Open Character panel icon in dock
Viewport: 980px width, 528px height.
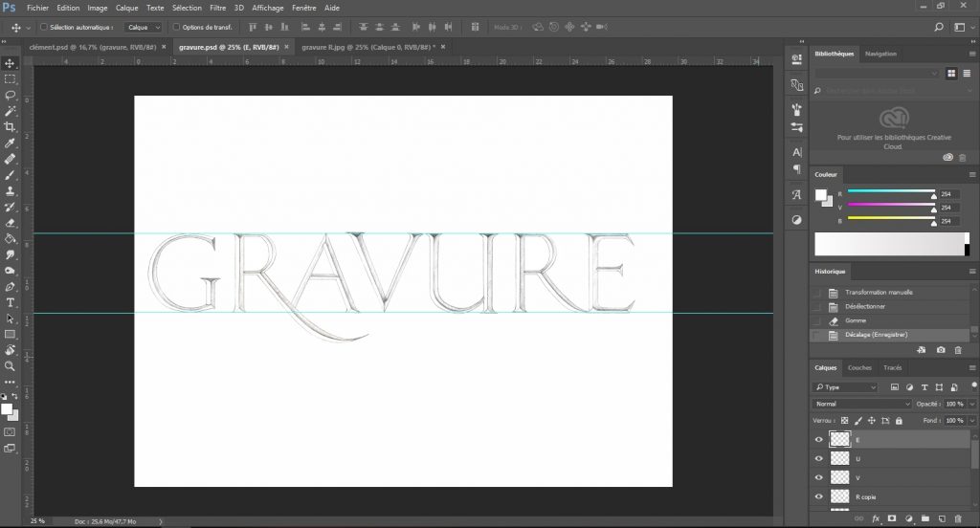click(797, 152)
